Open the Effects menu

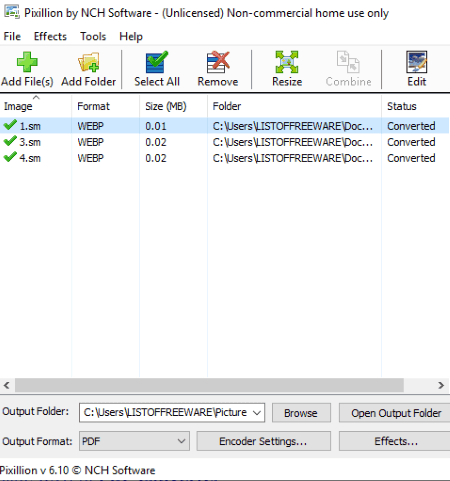[x=50, y=36]
